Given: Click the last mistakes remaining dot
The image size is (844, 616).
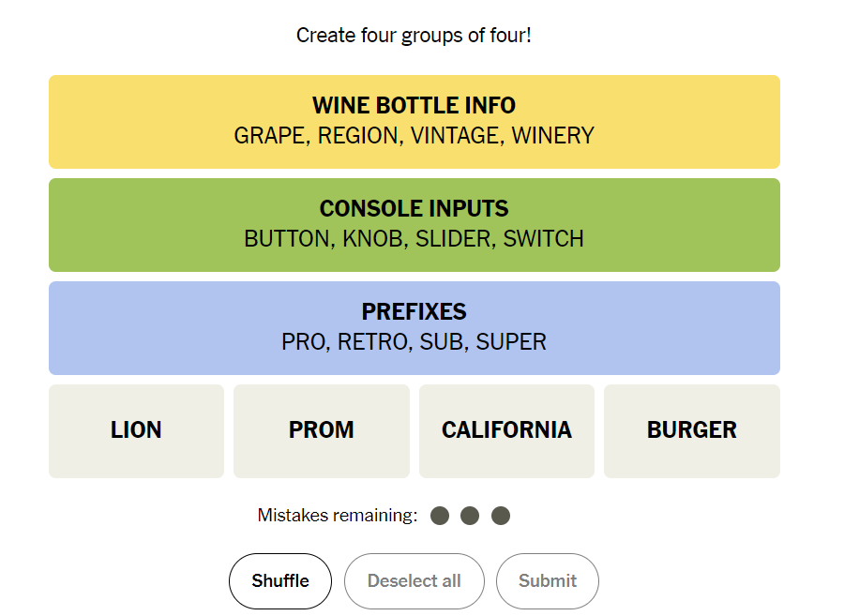Looking at the screenshot, I should coord(501,516).
